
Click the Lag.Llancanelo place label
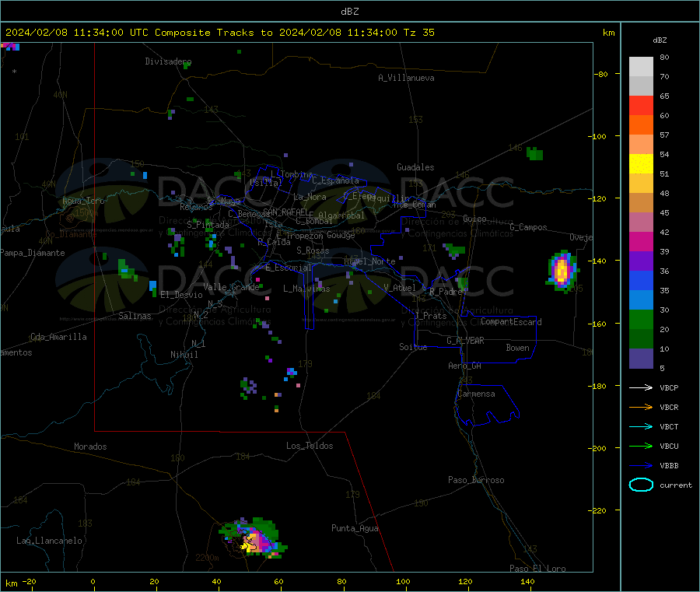click(49, 541)
